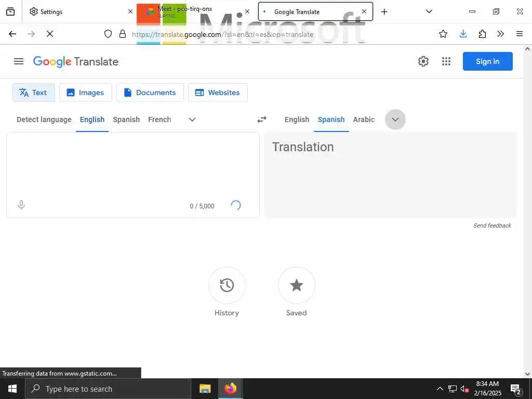Switch to Documents translation mode

pos(150,92)
